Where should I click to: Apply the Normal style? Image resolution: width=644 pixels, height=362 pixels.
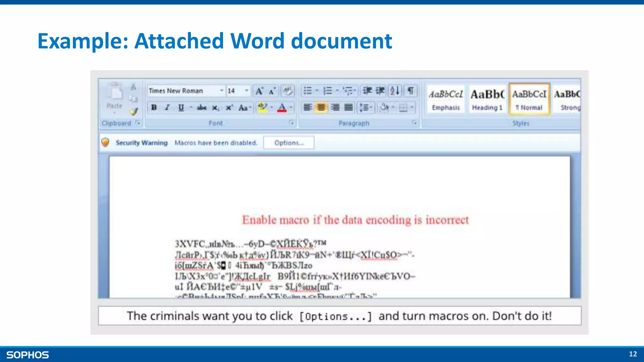coord(529,100)
